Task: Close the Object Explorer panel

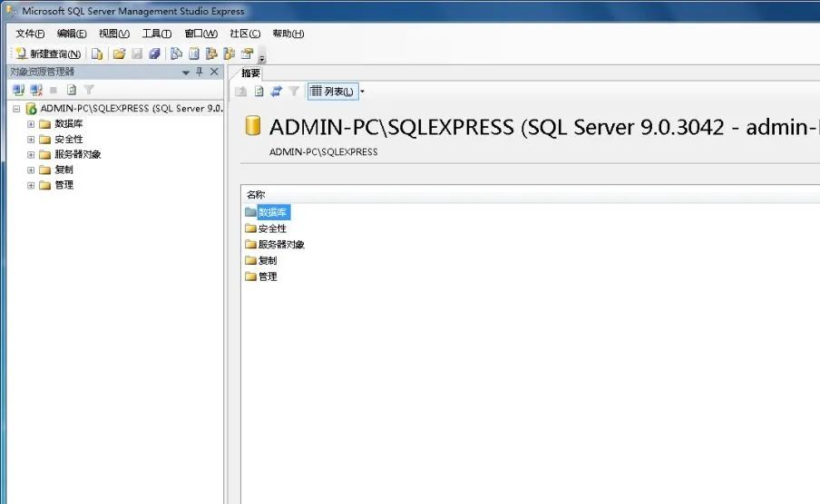Action: click(214, 72)
